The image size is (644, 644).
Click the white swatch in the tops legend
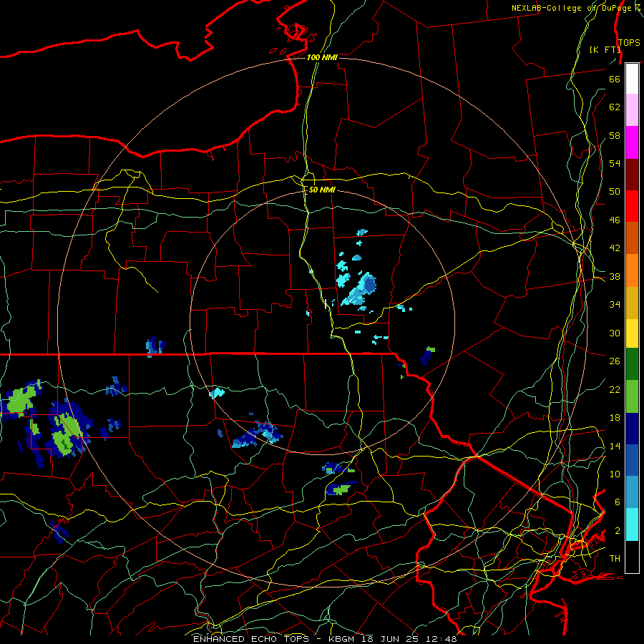632,79
